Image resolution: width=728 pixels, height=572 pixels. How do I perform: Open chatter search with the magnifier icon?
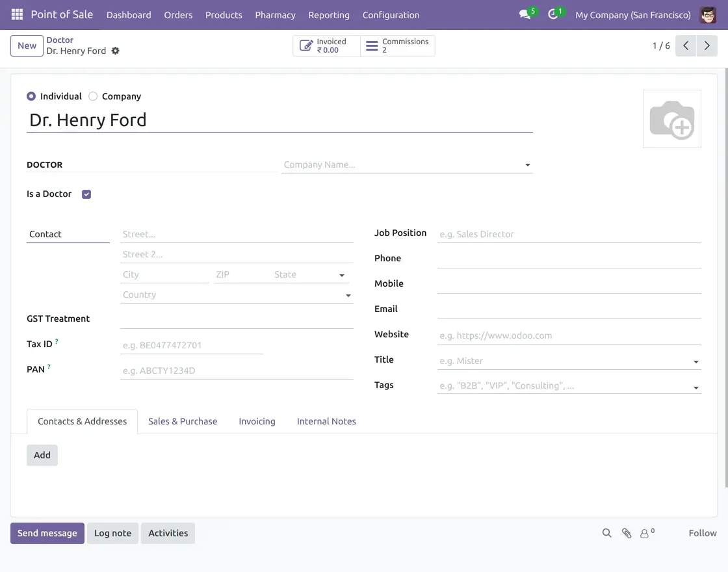[x=606, y=532]
